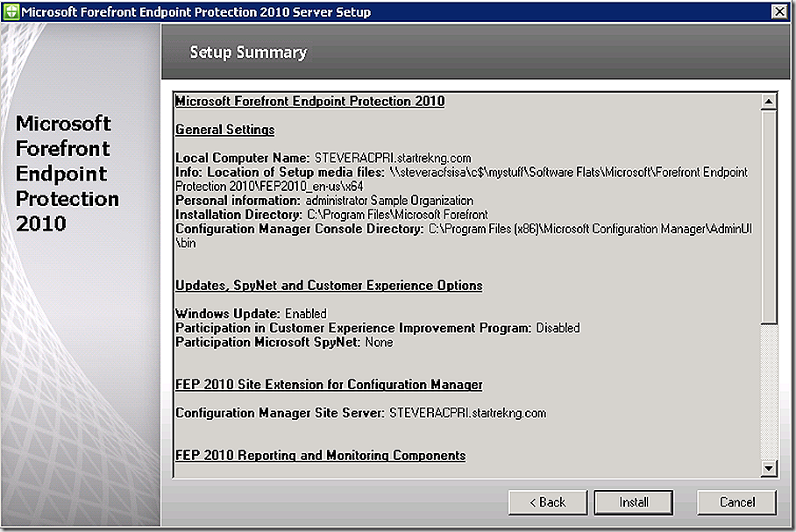This screenshot has width=796, height=532.
Task: Click the Installation Directory line
Action: [x=331, y=215]
